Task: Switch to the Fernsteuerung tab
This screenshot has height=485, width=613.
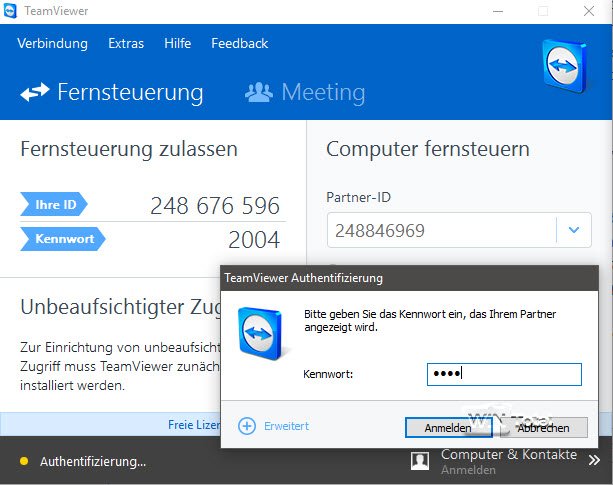Action: (112, 93)
